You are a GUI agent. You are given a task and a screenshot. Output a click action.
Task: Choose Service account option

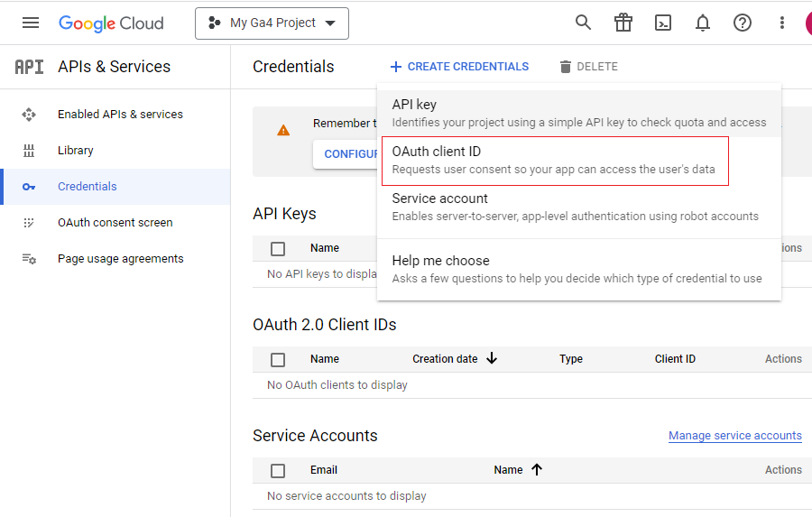tap(579, 208)
